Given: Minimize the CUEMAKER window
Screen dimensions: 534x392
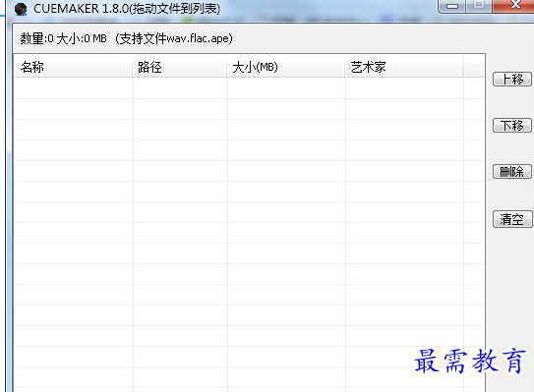Looking at the screenshot, I should [452, 6].
